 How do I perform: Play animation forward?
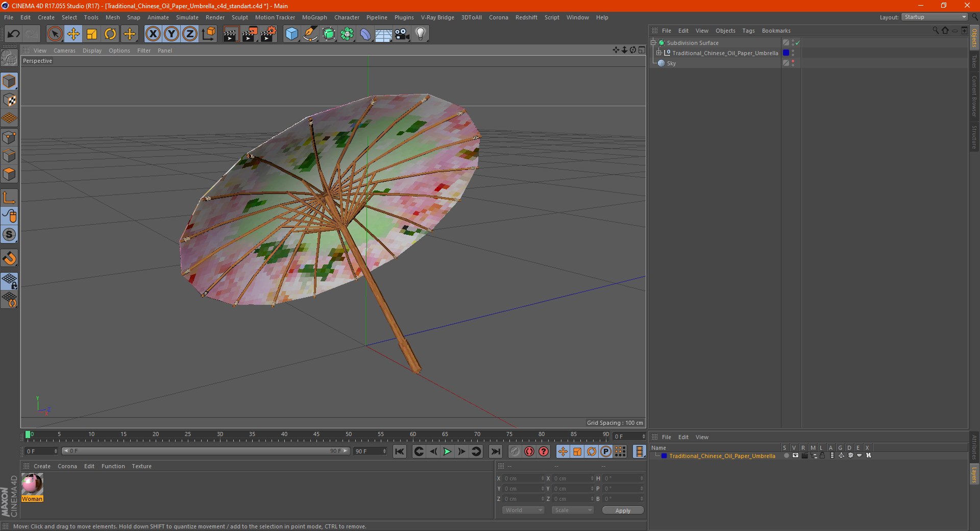coord(447,451)
